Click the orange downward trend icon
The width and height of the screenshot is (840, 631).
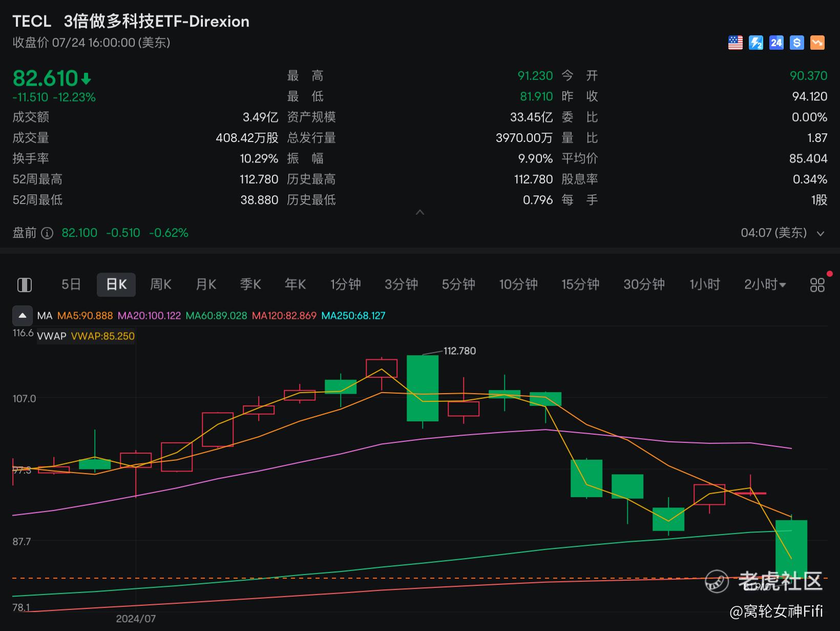click(x=817, y=43)
